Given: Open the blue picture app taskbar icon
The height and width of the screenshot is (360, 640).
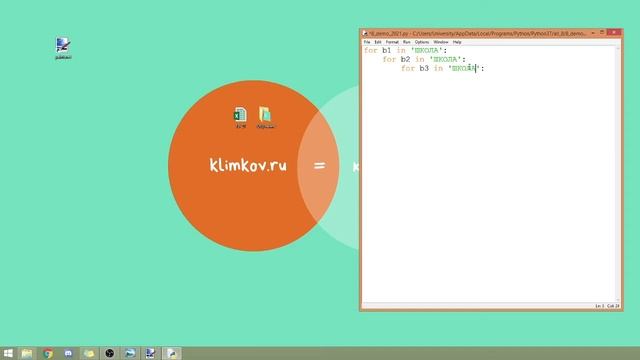Looking at the screenshot, I should (130, 353).
